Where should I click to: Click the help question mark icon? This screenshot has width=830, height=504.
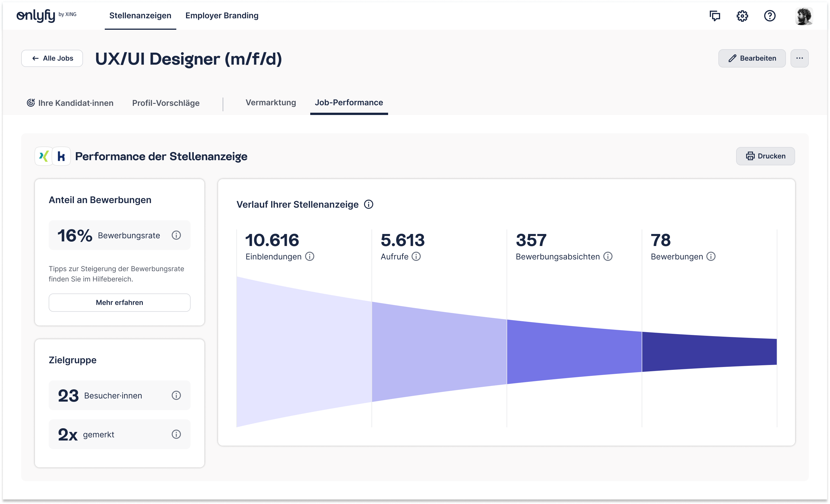coord(770,16)
